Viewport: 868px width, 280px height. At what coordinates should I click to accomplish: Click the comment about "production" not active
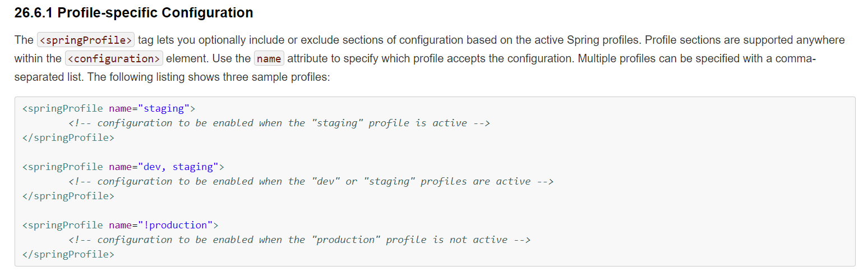299,240
